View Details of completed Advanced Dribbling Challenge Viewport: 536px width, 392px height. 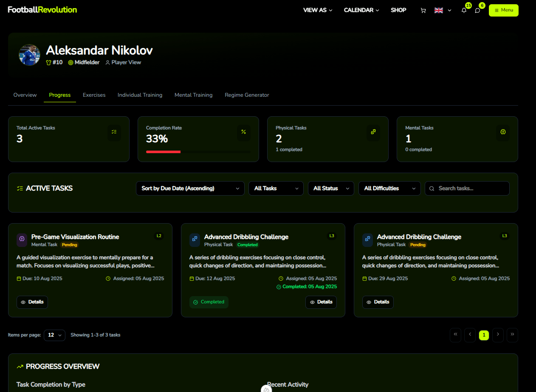(321, 302)
